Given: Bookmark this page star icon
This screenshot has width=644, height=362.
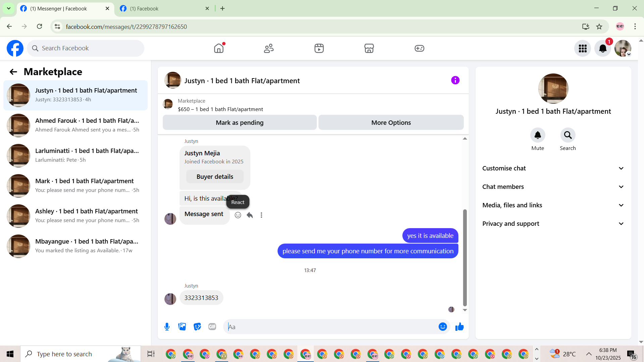Looking at the screenshot, I should point(599,27).
